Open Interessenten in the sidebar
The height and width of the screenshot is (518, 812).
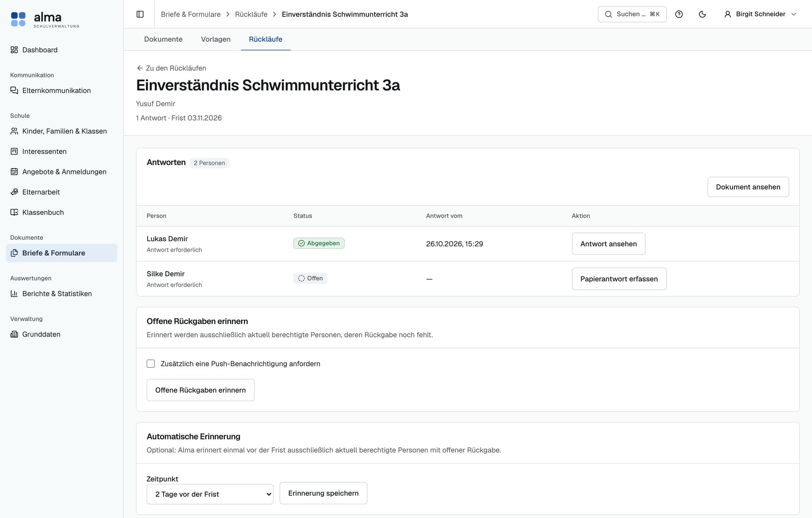62,151
